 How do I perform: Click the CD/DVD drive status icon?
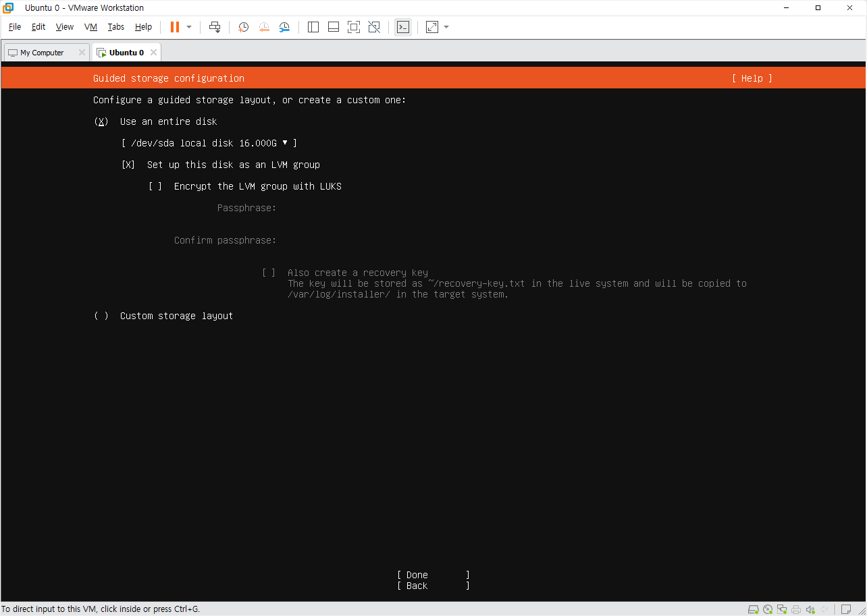click(768, 609)
